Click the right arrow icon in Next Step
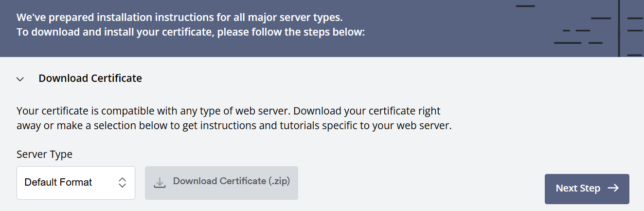644x211 pixels. click(x=613, y=188)
